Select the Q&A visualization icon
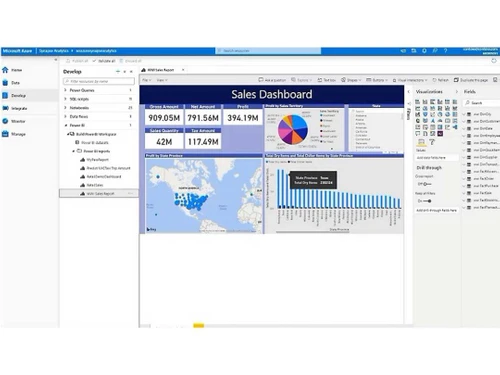500x375 pixels. 418,133
